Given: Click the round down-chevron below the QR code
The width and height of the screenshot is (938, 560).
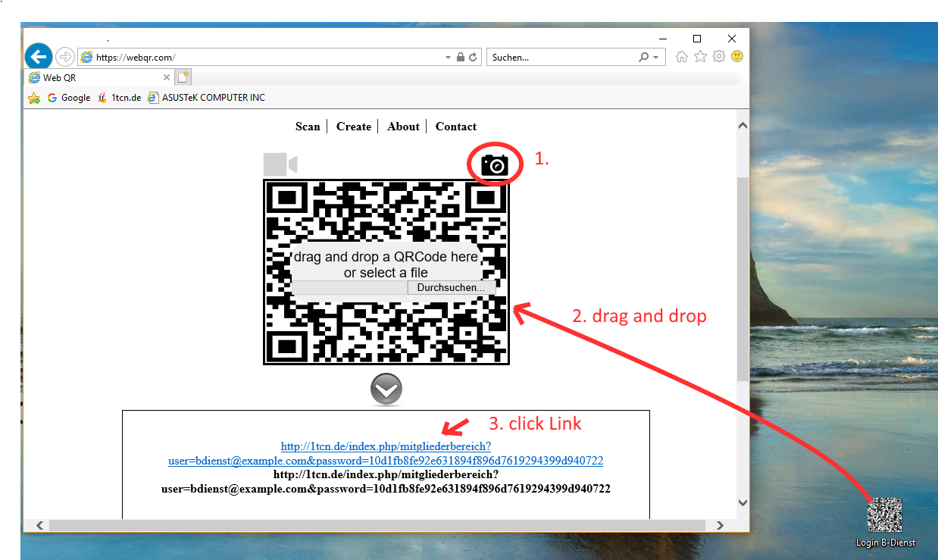Looking at the screenshot, I should tap(386, 390).
